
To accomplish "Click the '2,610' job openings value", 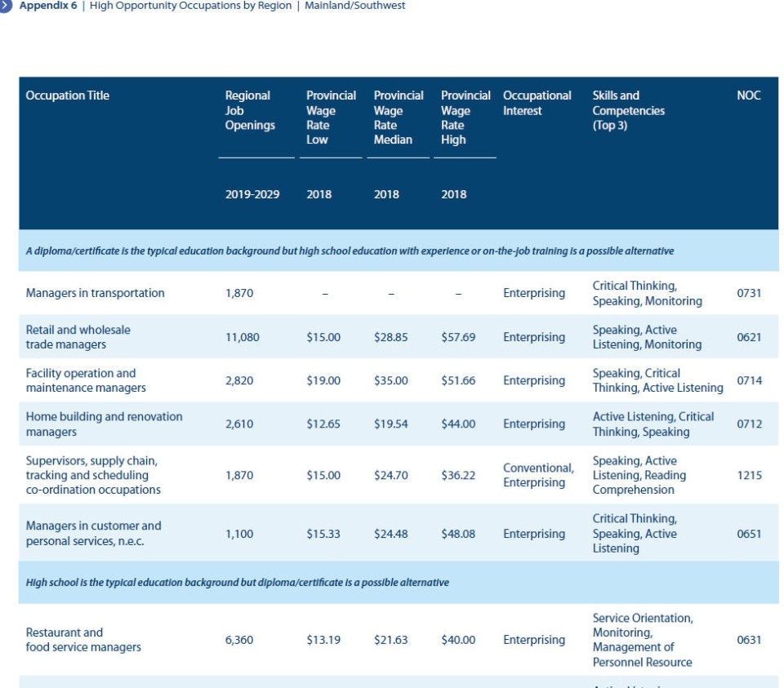I will click(x=239, y=424).
